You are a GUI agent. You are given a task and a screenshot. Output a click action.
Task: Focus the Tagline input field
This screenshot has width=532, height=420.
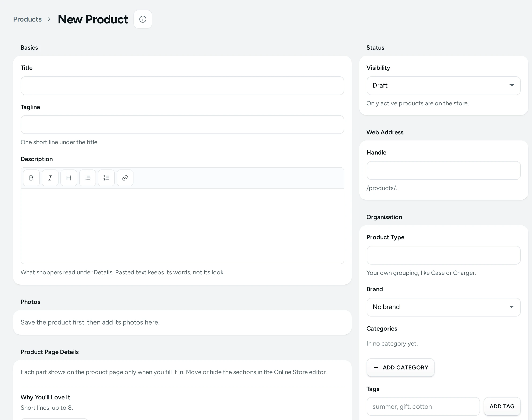(182, 125)
